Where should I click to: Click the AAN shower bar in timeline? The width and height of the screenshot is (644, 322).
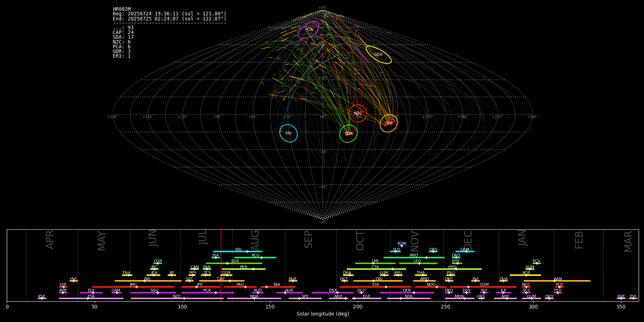point(557,281)
